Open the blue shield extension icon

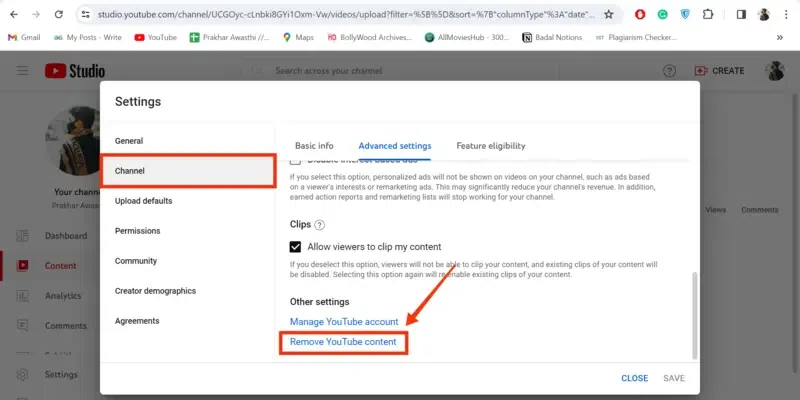[x=685, y=15]
